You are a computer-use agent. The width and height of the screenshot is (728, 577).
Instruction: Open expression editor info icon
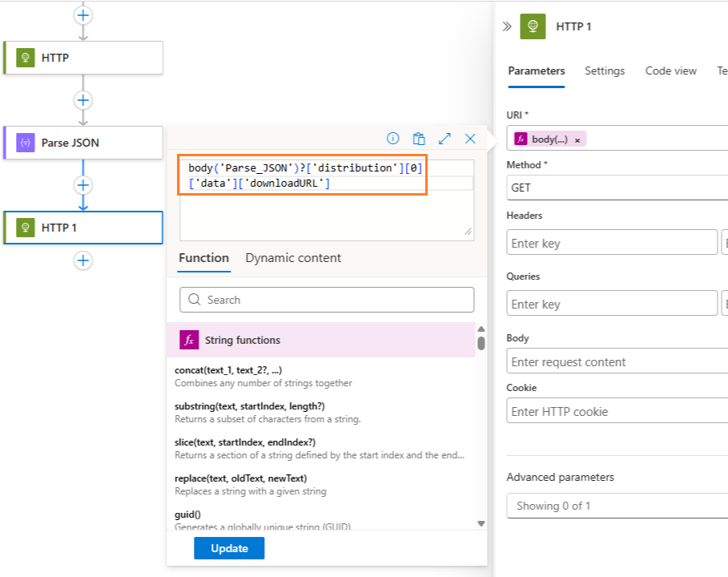pos(392,139)
